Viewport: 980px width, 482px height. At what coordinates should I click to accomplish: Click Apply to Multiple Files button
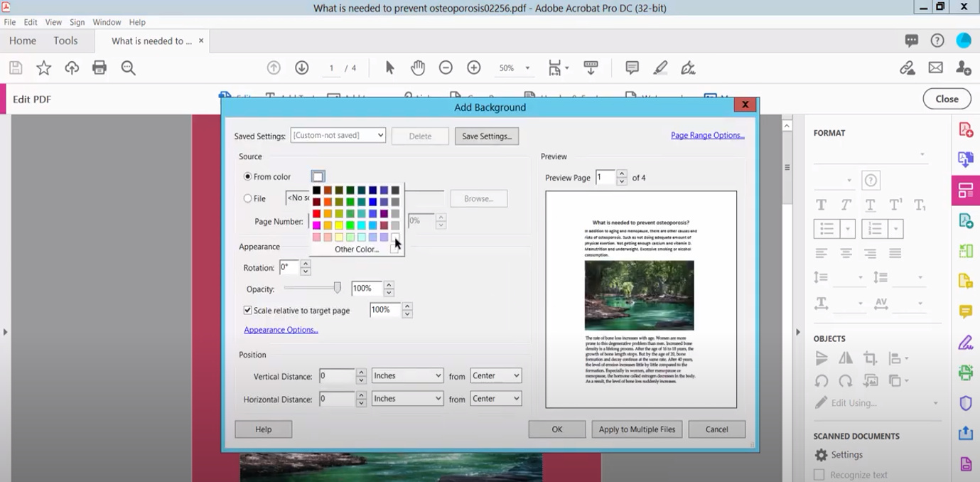coord(637,429)
